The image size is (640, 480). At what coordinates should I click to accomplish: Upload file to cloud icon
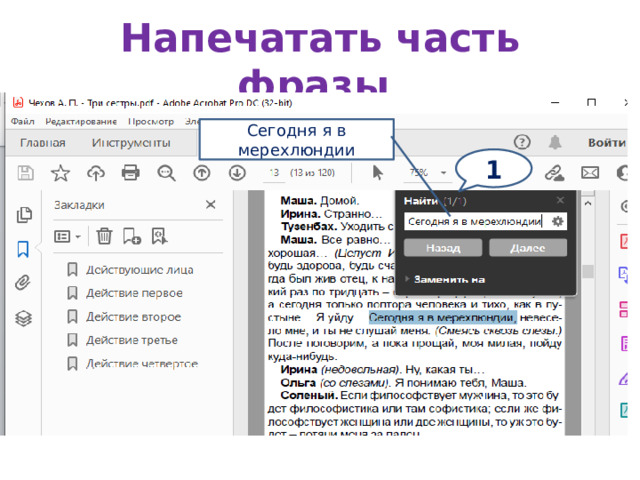pos(96,173)
